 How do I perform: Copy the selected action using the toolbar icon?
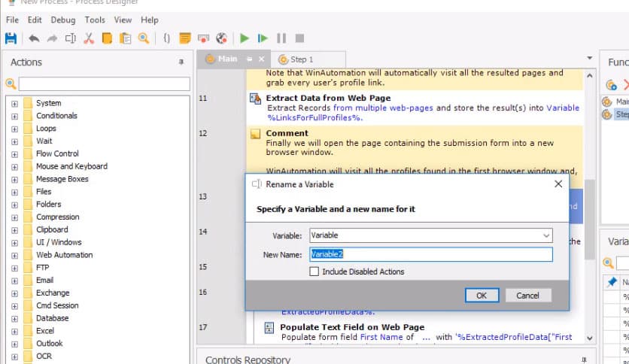(x=107, y=38)
